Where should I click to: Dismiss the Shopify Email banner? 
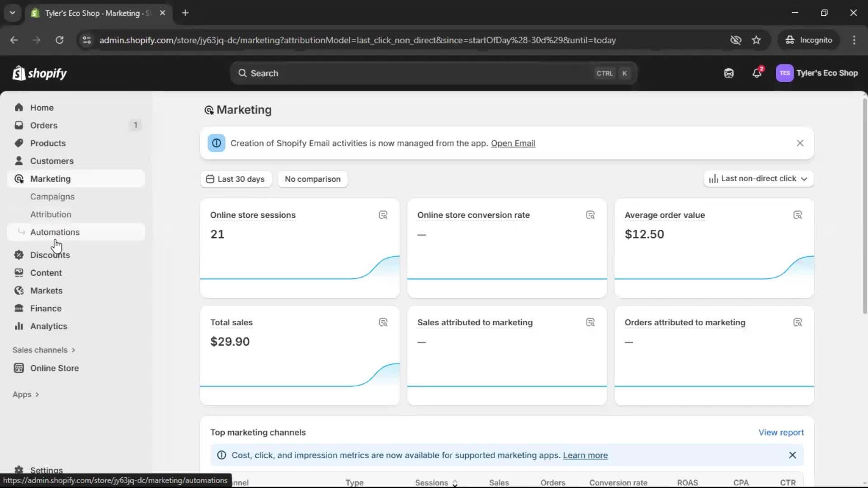800,143
